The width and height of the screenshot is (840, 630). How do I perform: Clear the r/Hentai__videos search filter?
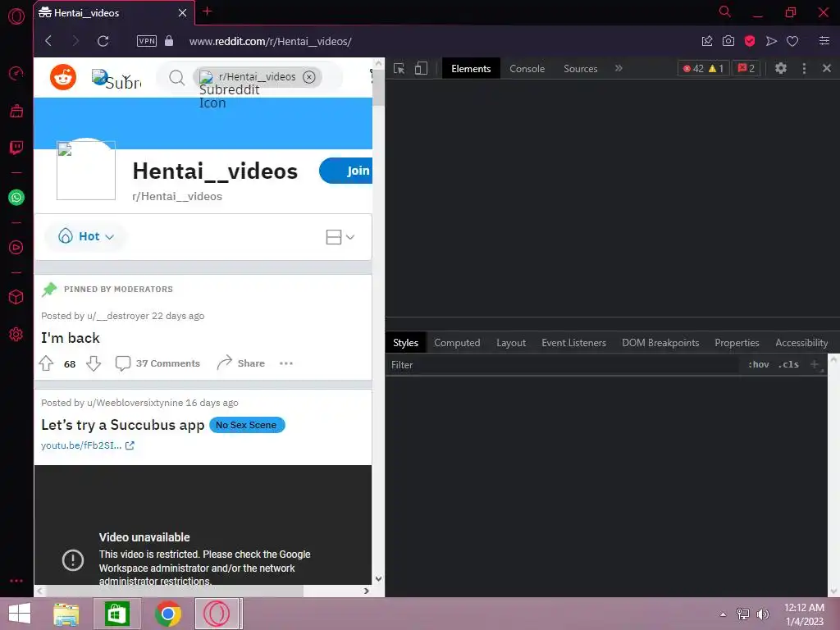(309, 76)
